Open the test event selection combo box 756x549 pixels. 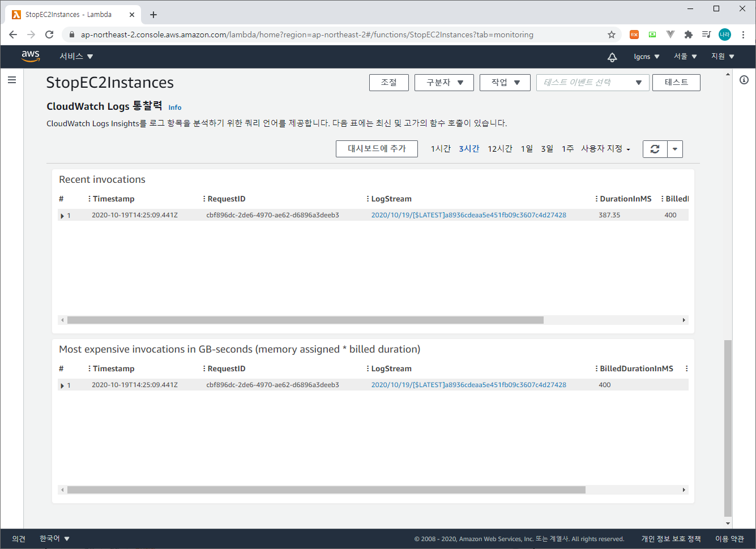tap(592, 83)
